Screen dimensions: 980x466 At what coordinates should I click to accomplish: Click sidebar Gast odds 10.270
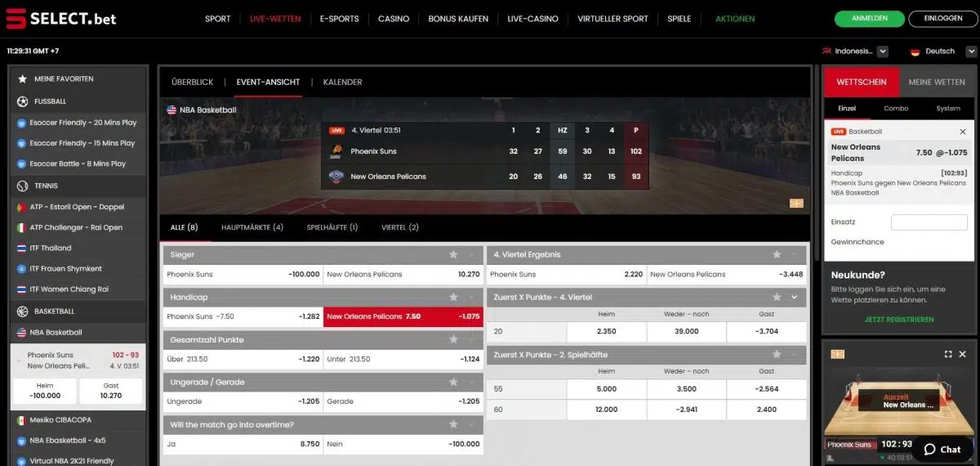111,391
